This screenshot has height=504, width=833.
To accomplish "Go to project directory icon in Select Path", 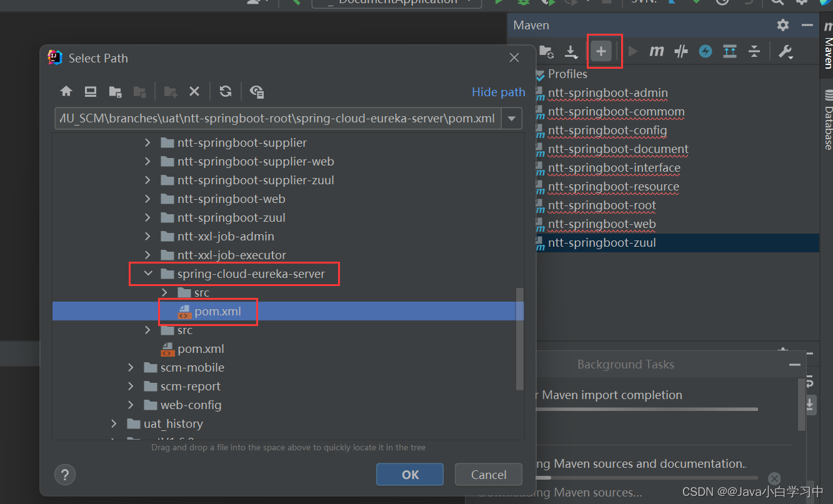I will (x=115, y=92).
